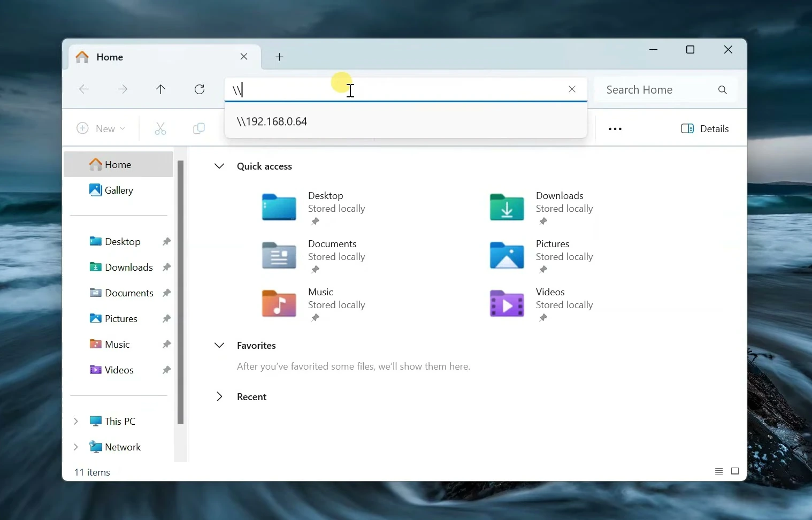Collapse the Quick access section
Image resolution: width=812 pixels, height=520 pixels.
(x=219, y=166)
